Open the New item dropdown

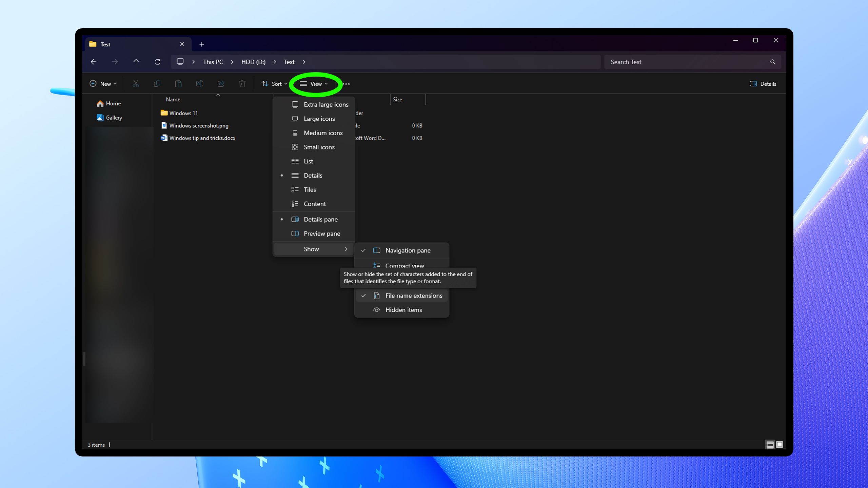(103, 84)
